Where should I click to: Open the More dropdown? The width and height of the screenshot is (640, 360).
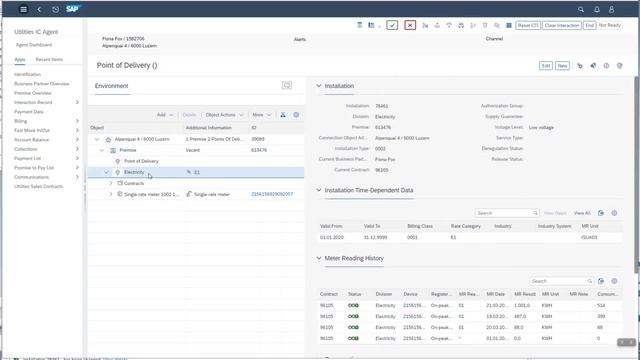click(x=262, y=115)
